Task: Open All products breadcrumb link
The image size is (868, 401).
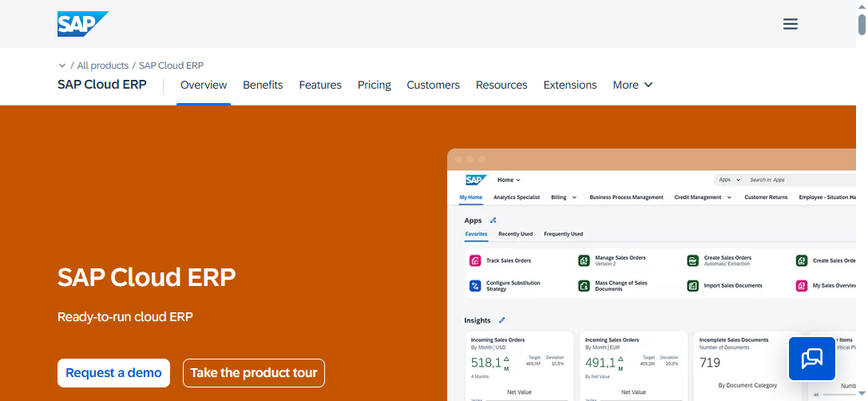Action: point(102,66)
